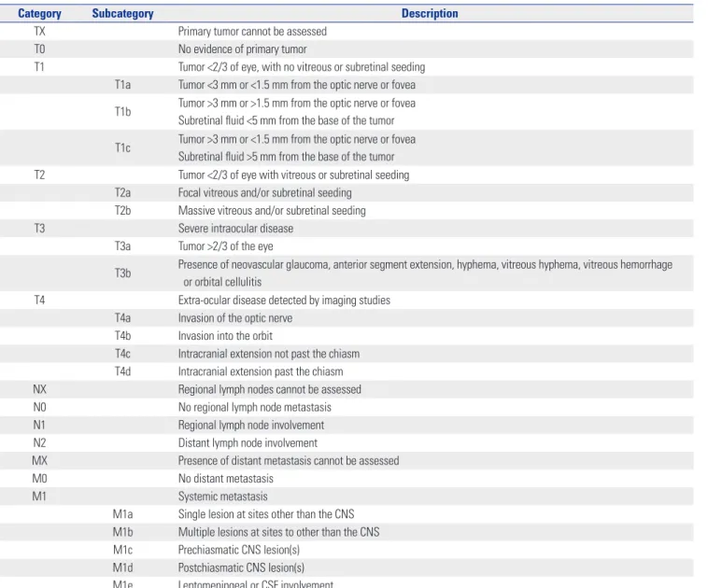This screenshot has width=708, height=588.
Task: Click 'Regional lymph node involvement' description
Action: (251, 425)
